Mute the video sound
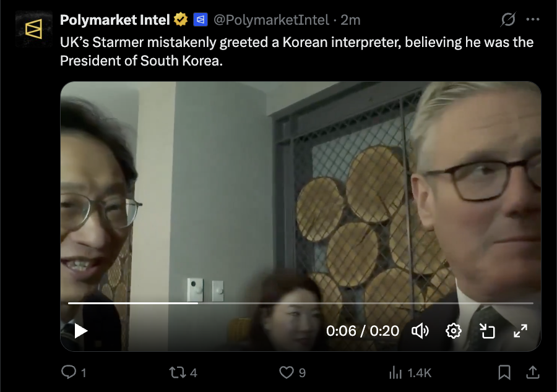557x392 pixels. pos(420,331)
